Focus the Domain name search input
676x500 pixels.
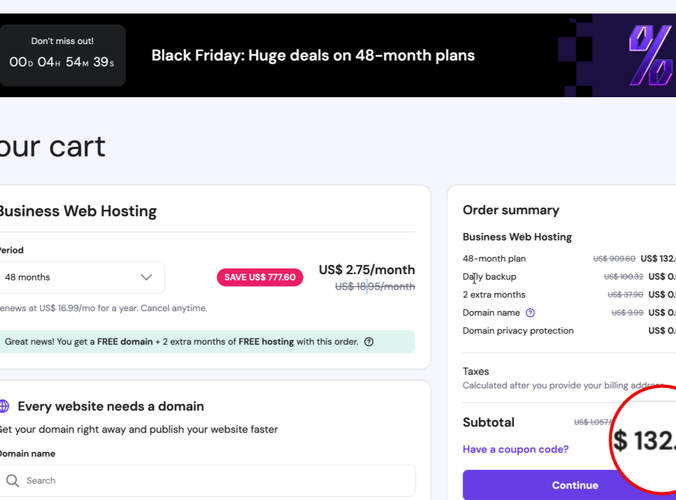click(x=210, y=481)
